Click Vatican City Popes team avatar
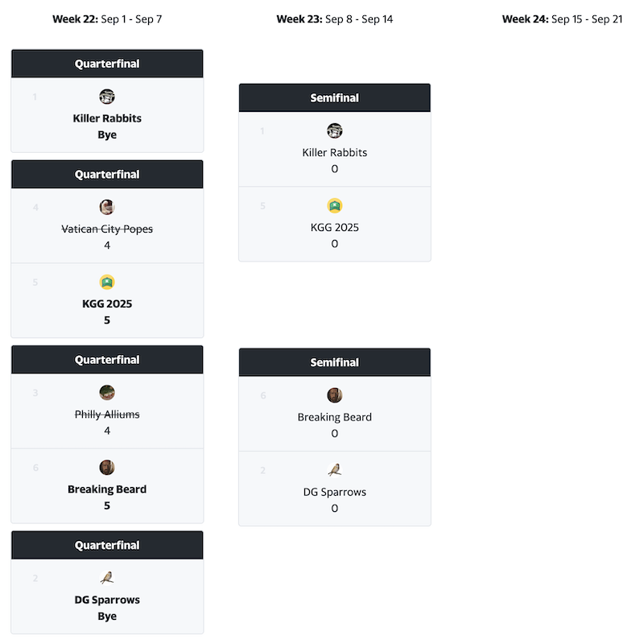This screenshot has width=644, height=644. tap(107, 207)
